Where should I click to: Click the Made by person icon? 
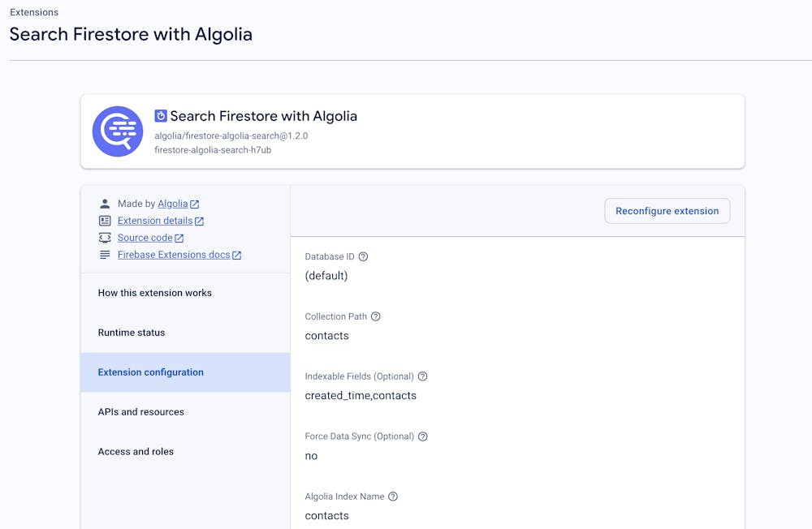point(104,203)
